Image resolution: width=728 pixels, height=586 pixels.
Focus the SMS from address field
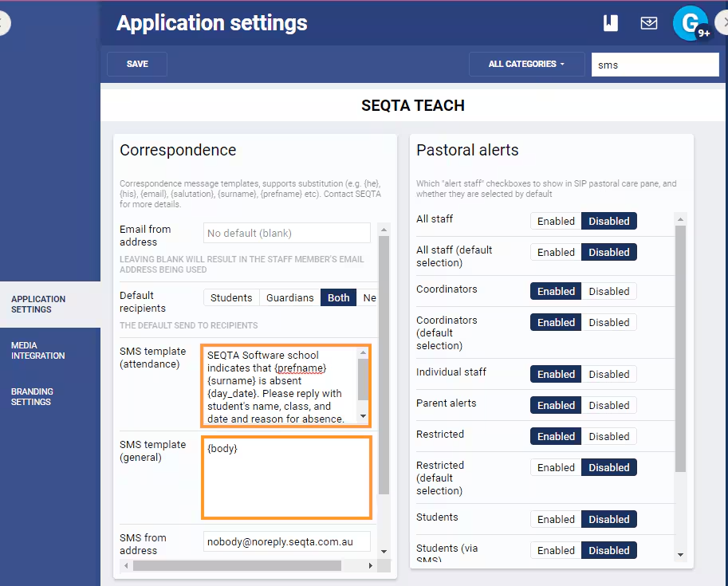coord(287,541)
